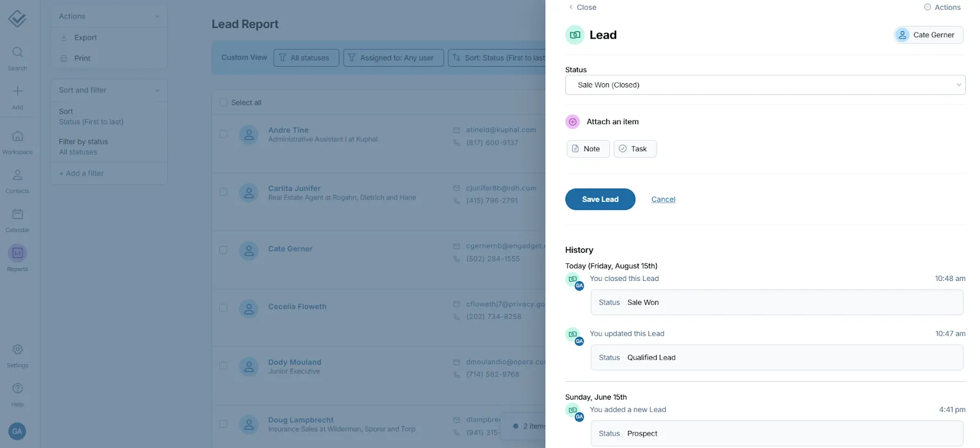Viewport: 980px width, 448px height.
Task: Check the Cate Gerner row checkbox
Action: [x=223, y=250]
